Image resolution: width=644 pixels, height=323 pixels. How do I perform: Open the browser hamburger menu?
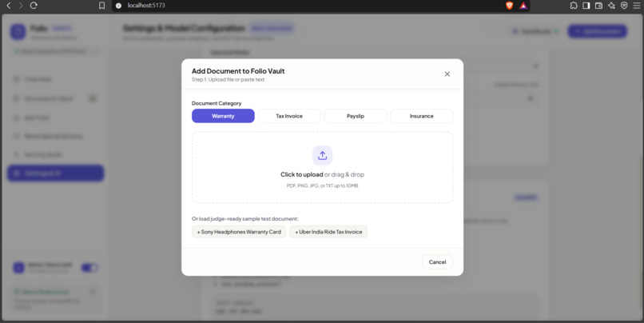(637, 6)
